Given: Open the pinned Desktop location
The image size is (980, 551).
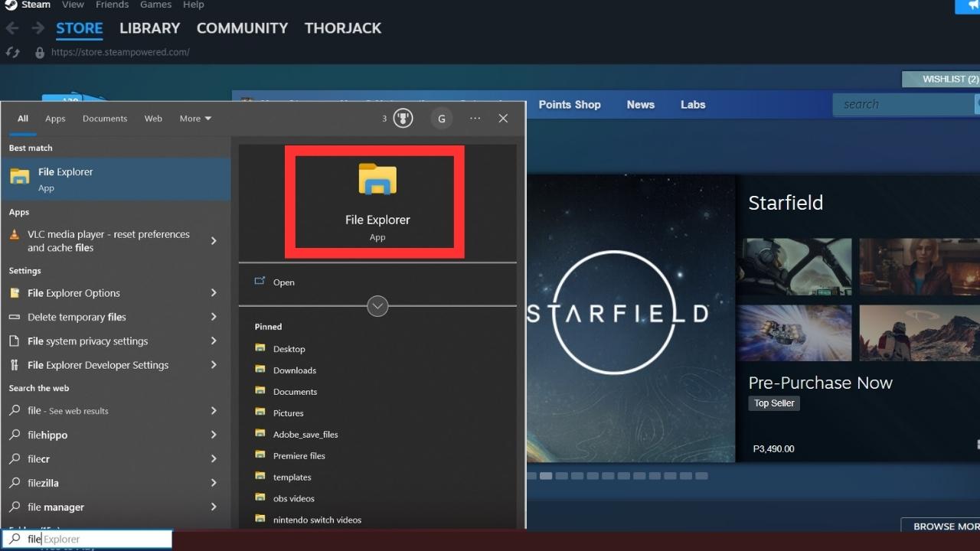Looking at the screenshot, I should pos(289,348).
